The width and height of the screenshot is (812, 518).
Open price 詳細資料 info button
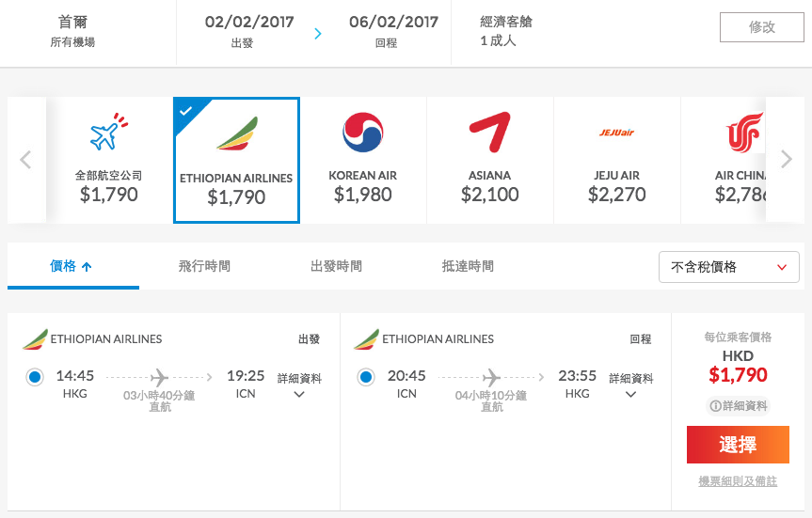pos(738,406)
